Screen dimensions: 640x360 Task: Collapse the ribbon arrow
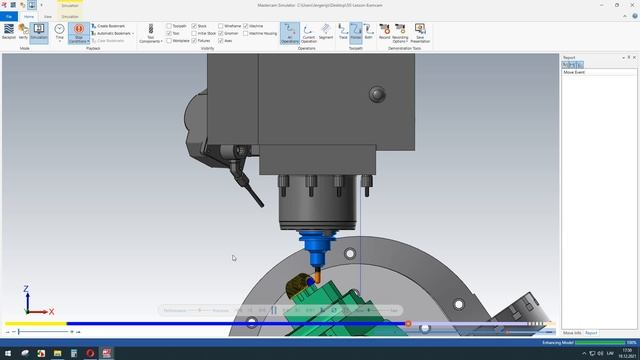point(625,16)
